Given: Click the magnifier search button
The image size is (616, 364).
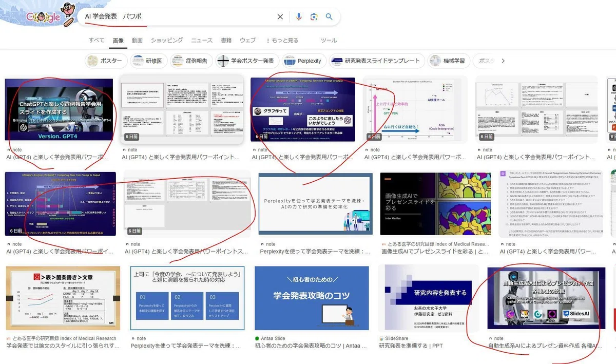Looking at the screenshot, I should 330,17.
